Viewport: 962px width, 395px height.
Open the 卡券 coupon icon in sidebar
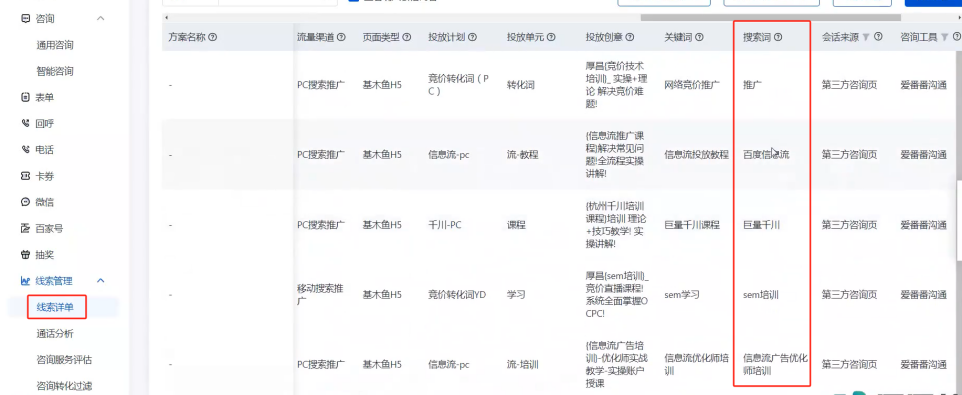[x=25, y=176]
